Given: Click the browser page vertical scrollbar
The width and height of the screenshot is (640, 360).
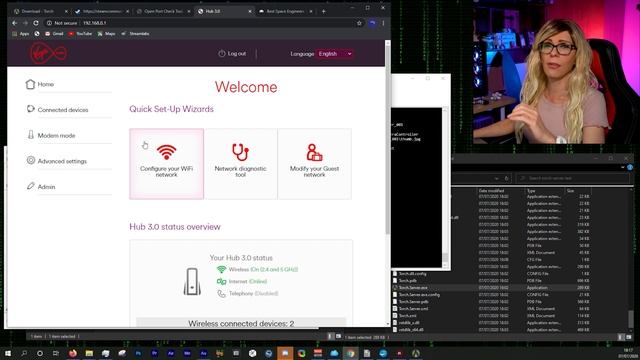Looking at the screenshot, I should (388, 139).
